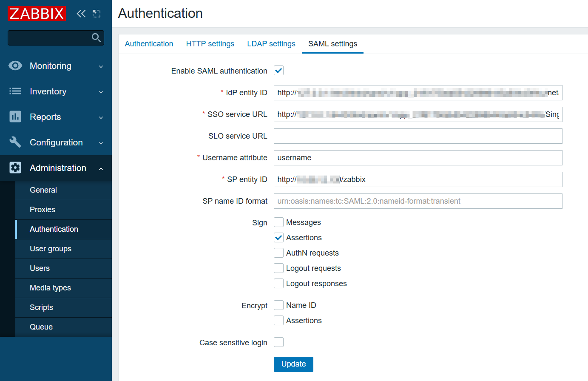Open the HTTP settings tab

pyautogui.click(x=210, y=44)
